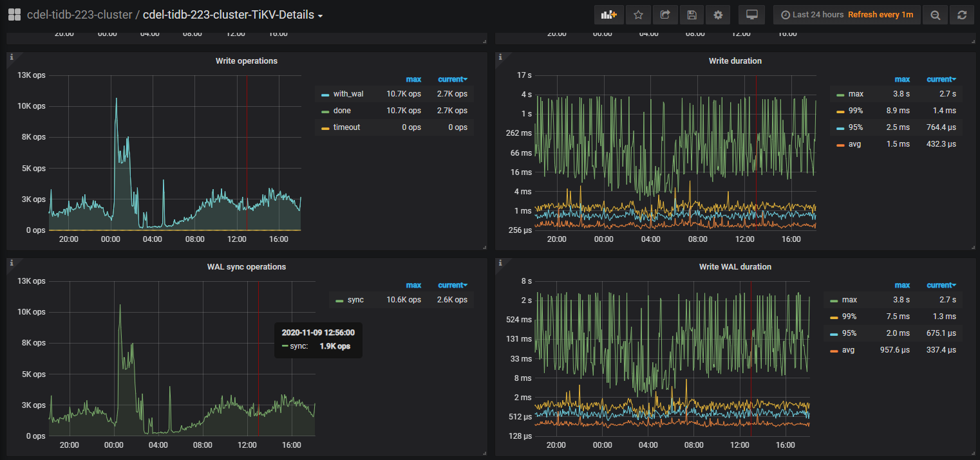Image resolution: width=980 pixels, height=460 pixels.
Task: Toggle the timeout series in Write operations
Action: tap(346, 127)
